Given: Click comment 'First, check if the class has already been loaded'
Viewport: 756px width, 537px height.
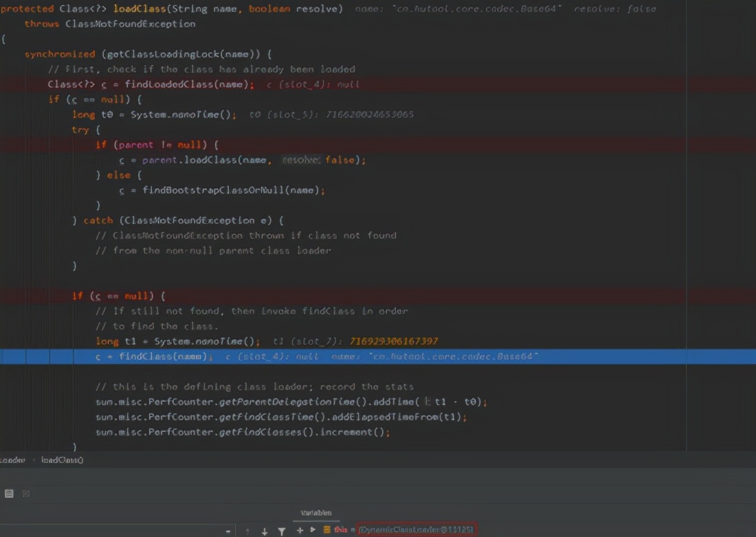Looking at the screenshot, I should 201,69.
